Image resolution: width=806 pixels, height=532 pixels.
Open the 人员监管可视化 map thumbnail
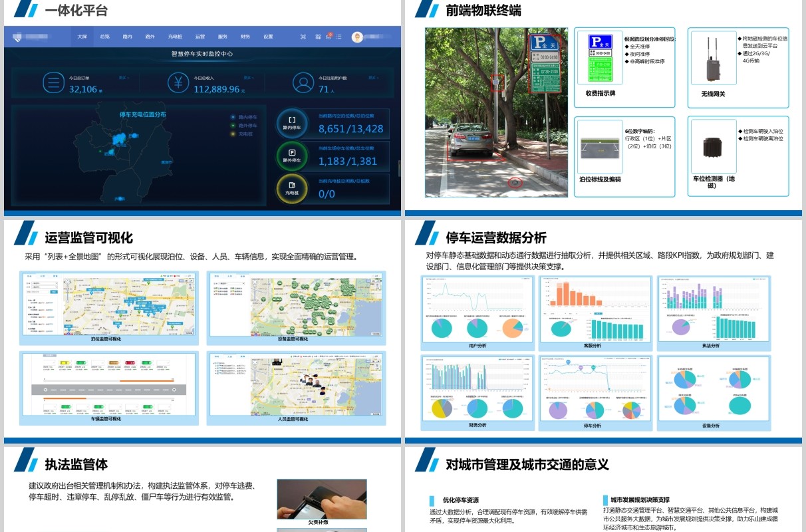pos(296,385)
